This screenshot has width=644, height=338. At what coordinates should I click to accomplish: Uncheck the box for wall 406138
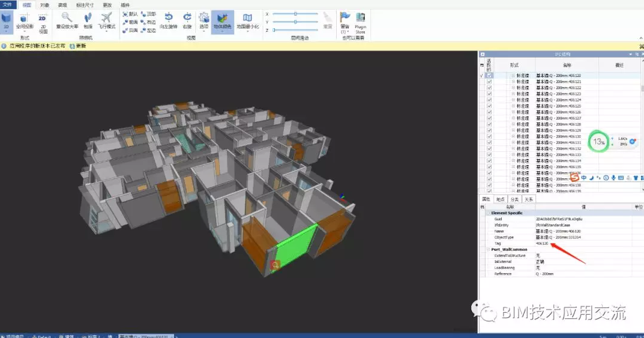point(489,186)
